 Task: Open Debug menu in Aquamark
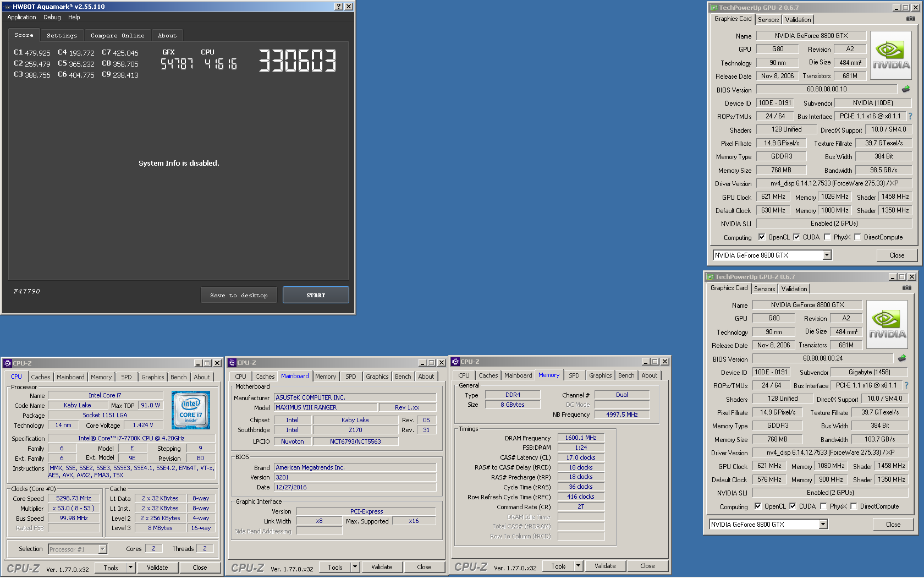pyautogui.click(x=52, y=17)
